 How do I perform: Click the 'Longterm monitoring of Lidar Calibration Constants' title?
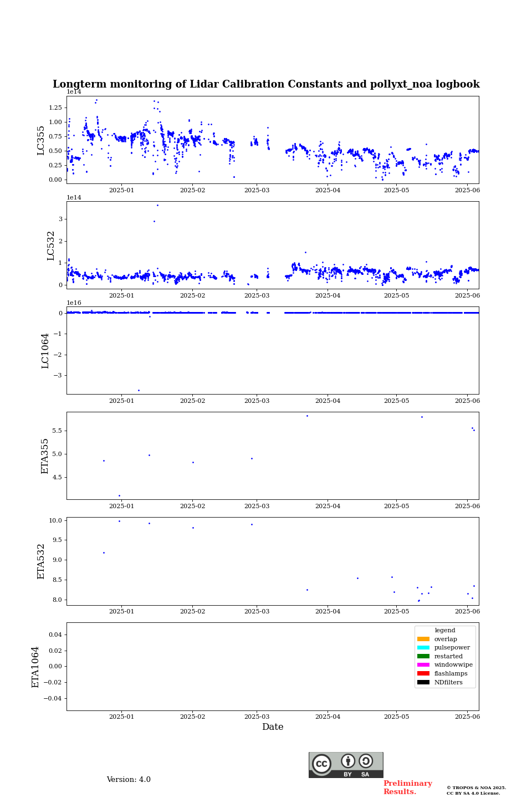tap(266, 84)
